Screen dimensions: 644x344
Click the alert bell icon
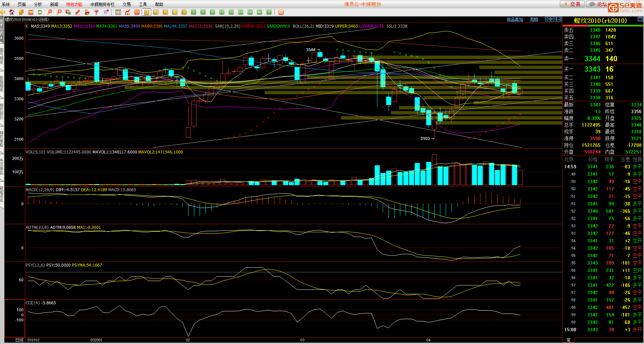pos(87,12)
